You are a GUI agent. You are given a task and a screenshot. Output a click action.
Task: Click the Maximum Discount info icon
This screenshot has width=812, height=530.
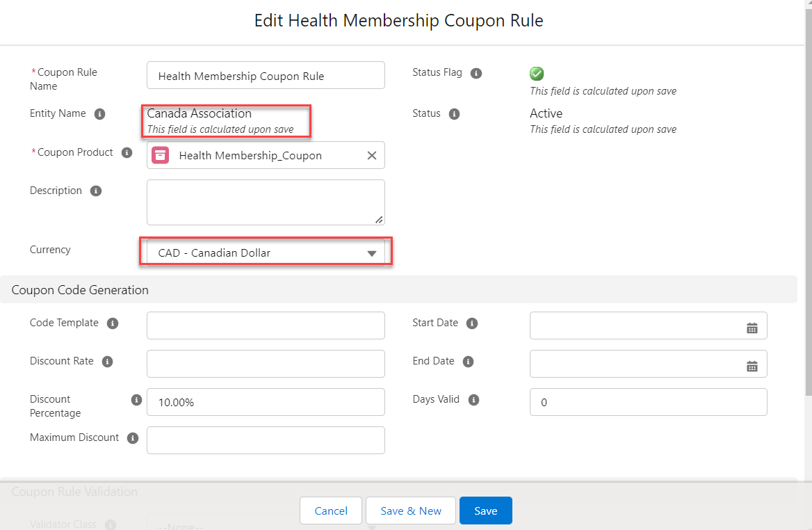coord(133,438)
